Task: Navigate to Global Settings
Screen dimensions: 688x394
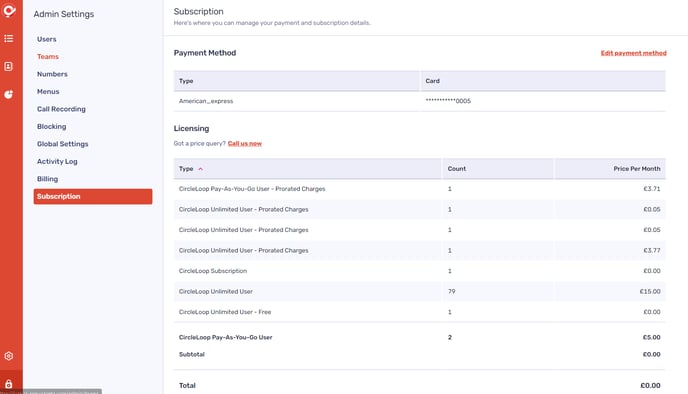Action: tap(62, 144)
